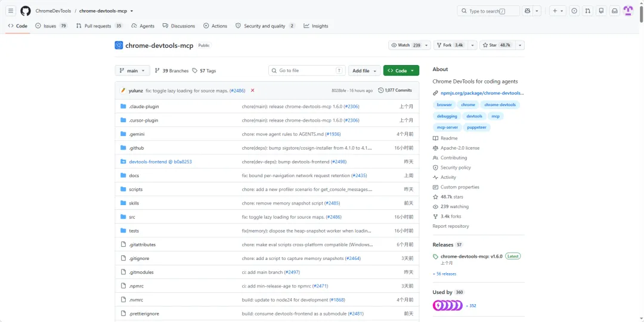The width and height of the screenshot is (644, 322).
Task: Expand the Watch options dropdown arrow
Action: [x=427, y=45]
